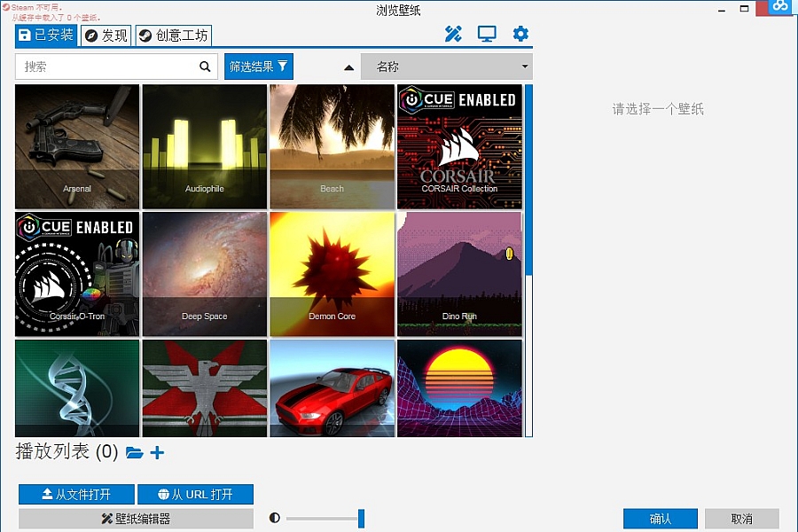Select the Dino Run wallpaper
The image size is (798, 532).
(459, 274)
